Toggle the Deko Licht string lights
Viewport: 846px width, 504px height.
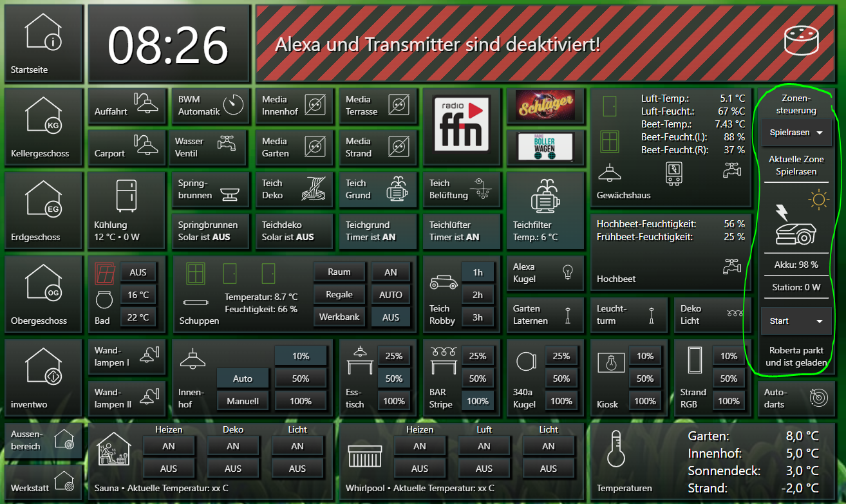713,315
